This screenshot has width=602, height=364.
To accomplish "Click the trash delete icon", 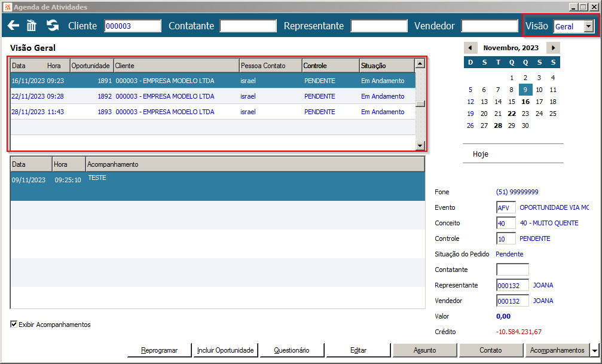I will coord(32,26).
